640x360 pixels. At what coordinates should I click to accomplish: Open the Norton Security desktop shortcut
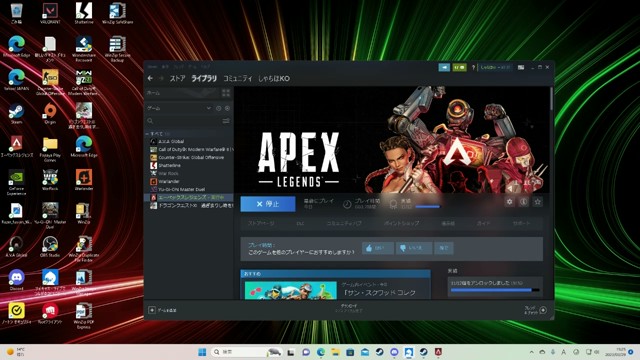point(16,313)
